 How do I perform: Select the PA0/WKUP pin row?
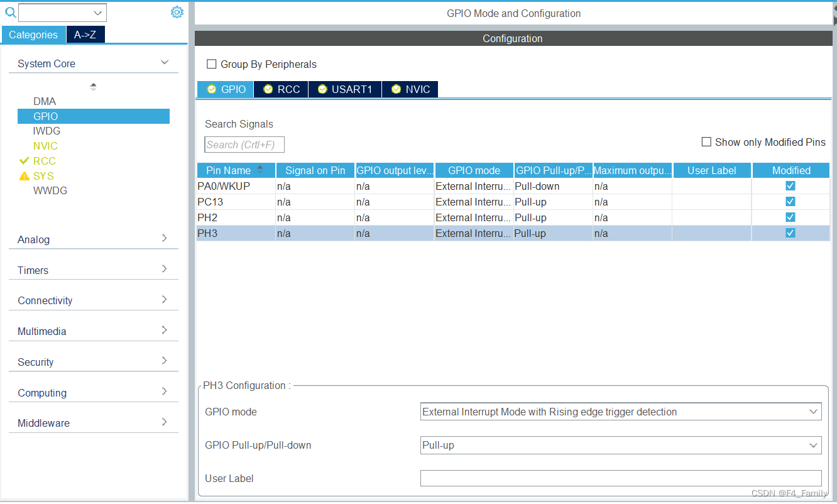click(x=513, y=186)
